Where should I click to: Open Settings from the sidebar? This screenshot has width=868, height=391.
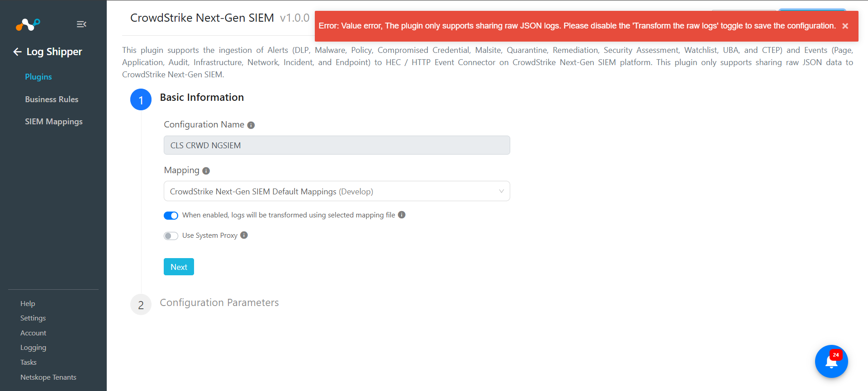(x=33, y=318)
